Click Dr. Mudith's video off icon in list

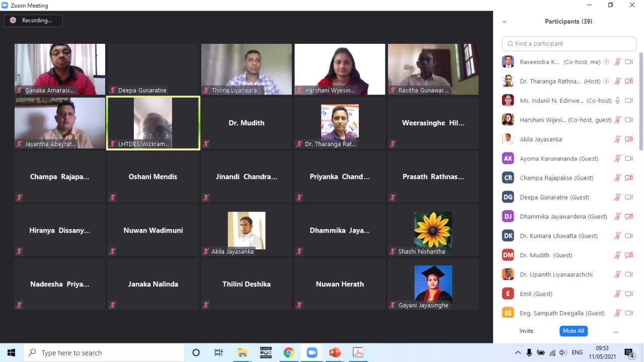click(x=629, y=255)
